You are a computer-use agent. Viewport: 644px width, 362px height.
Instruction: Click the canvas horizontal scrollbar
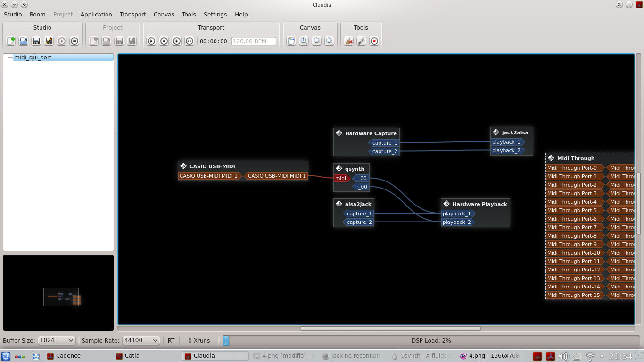(390, 329)
